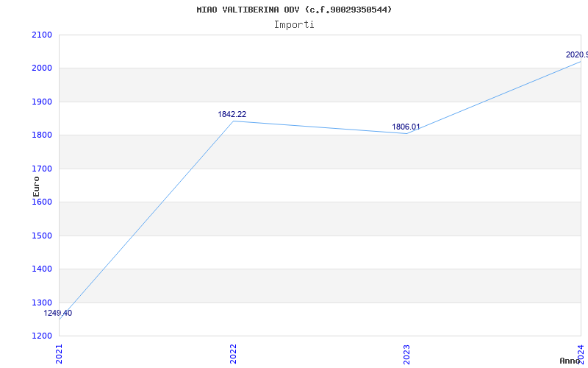Click the 1300 y-axis tick label
Screen dimensions: 588x368
tap(42, 302)
